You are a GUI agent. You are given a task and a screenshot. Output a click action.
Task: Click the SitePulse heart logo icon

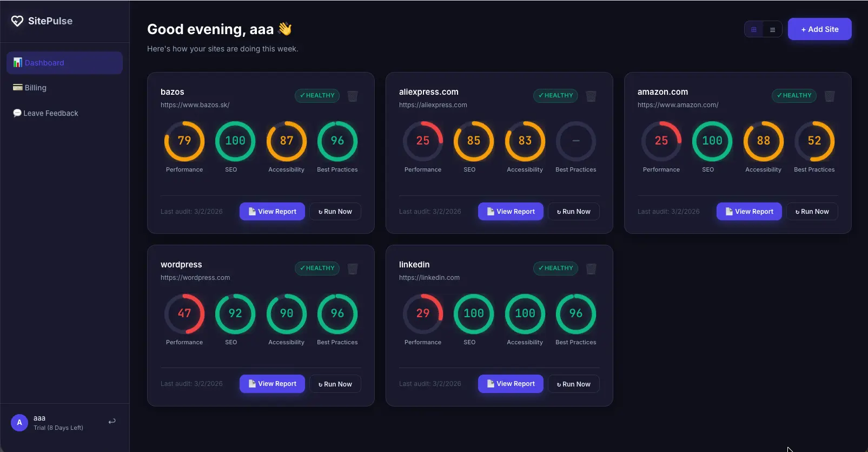coord(17,21)
